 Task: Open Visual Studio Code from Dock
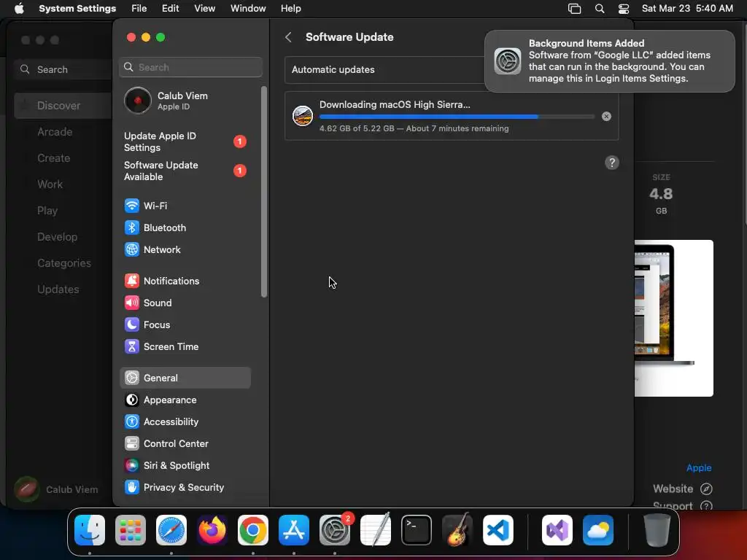coord(498,530)
